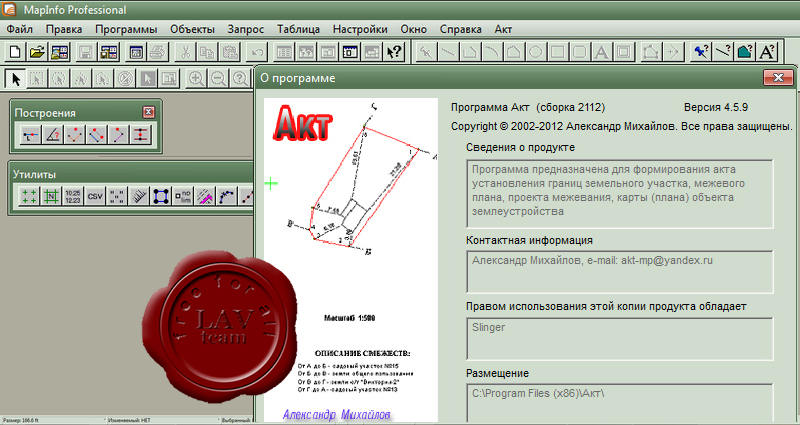800x425 pixels.
Task: Close the Построения tool panel
Action: [148, 112]
